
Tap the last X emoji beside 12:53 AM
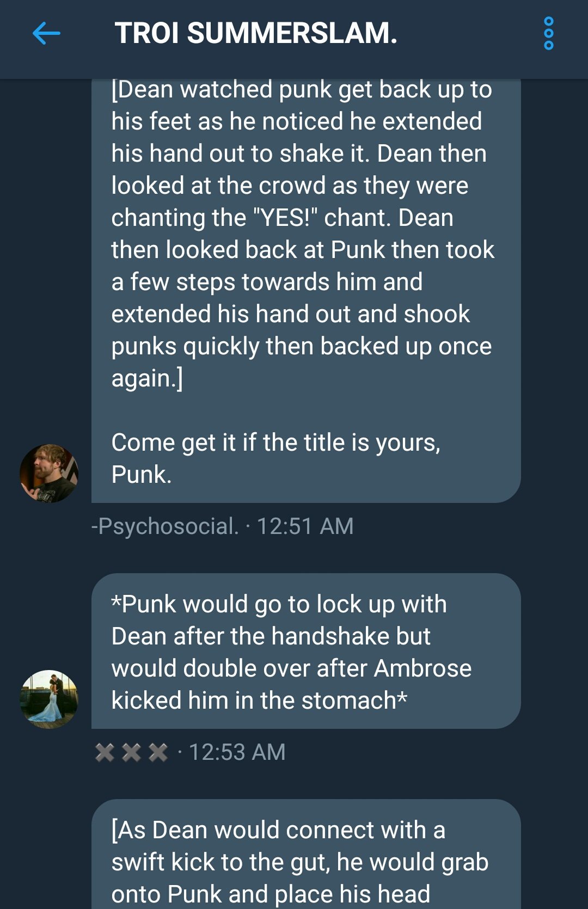(158, 752)
